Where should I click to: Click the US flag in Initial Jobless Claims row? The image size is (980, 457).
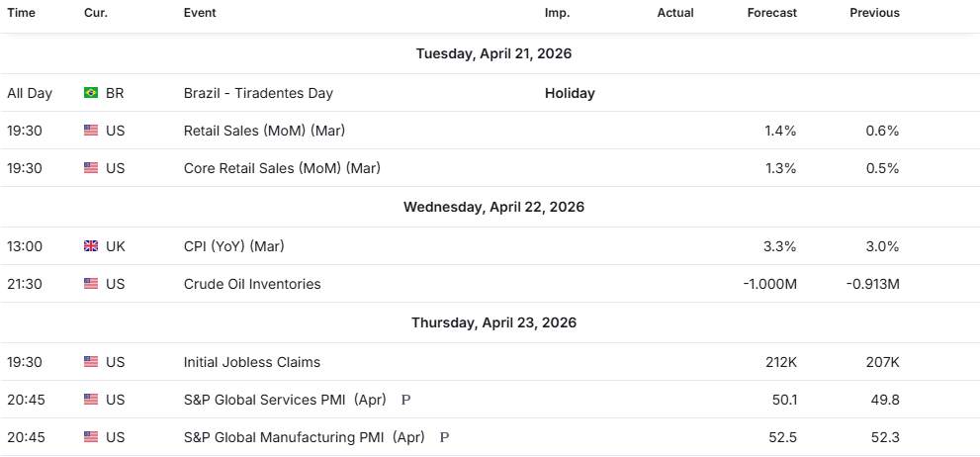[91, 362]
